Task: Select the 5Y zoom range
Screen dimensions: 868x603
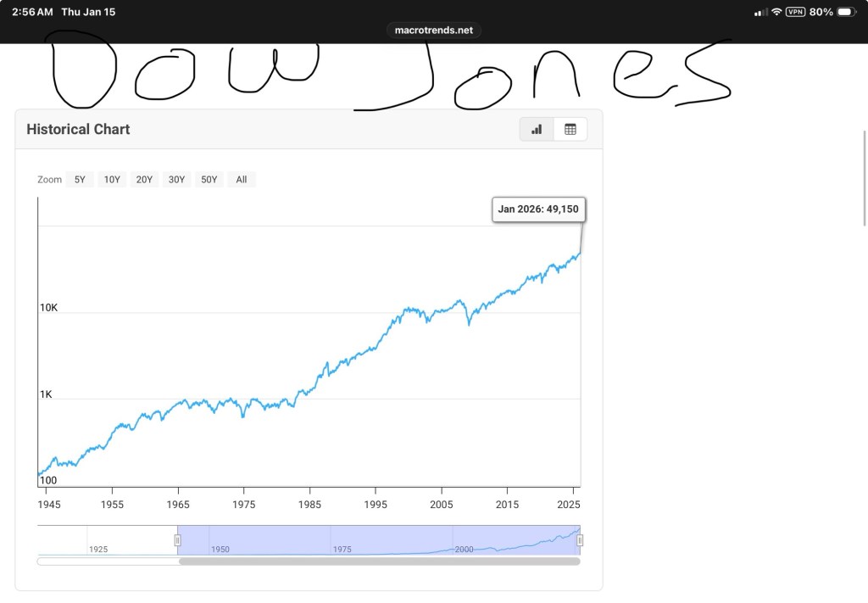Action: pos(80,180)
